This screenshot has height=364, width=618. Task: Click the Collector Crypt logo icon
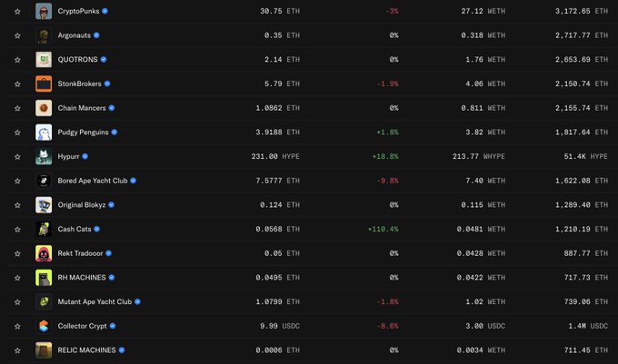click(x=44, y=326)
